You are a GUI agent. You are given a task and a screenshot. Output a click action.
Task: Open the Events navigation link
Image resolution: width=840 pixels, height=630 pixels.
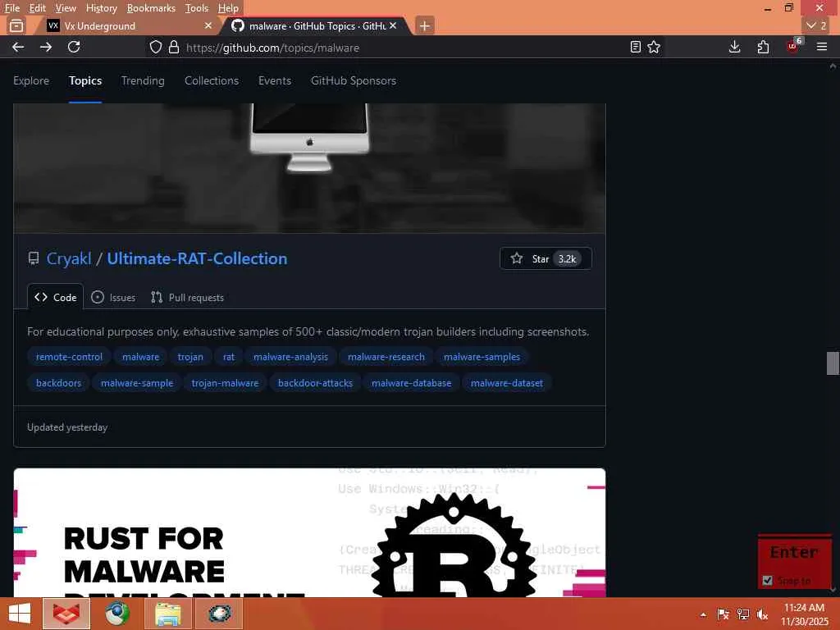click(x=275, y=80)
